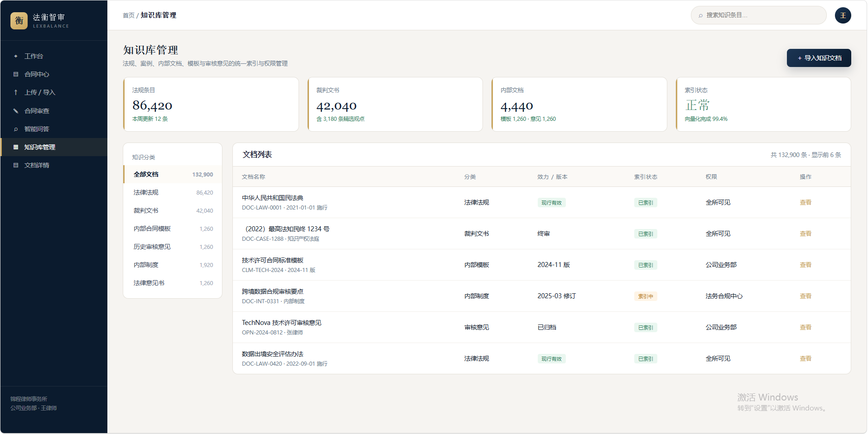Focus the 搜索知识条目 search field
The width and height of the screenshot is (868, 434).
(x=758, y=15)
